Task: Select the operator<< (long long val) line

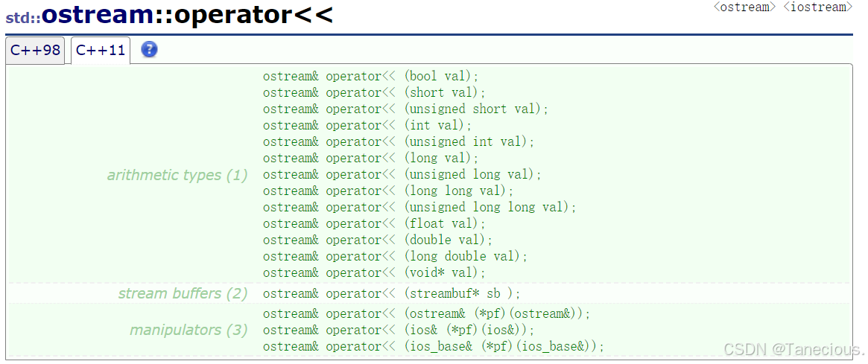Action: [389, 191]
